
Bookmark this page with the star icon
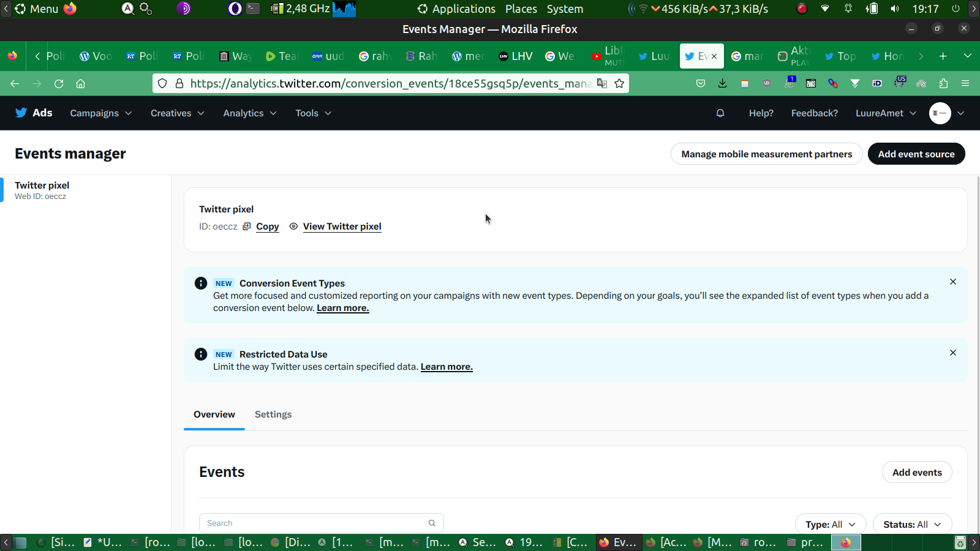[x=619, y=83]
